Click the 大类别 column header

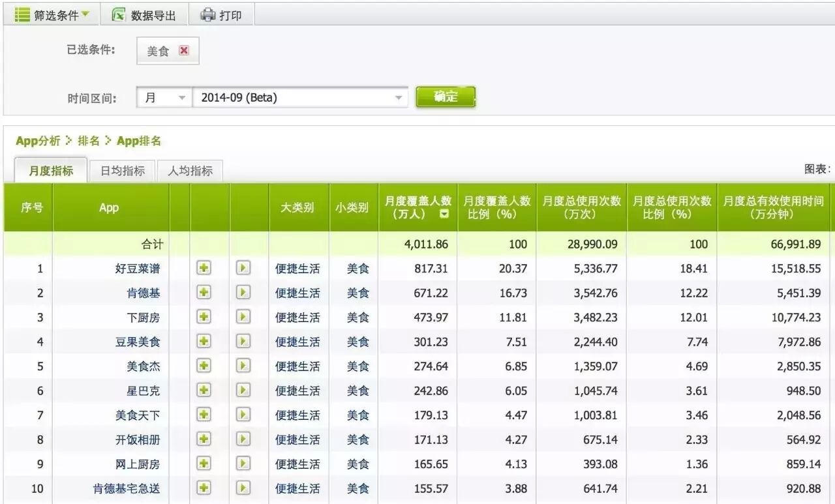299,207
